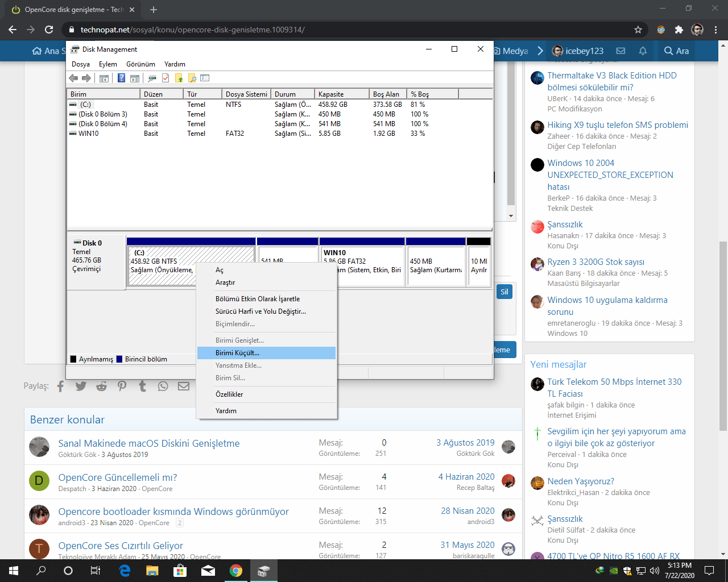Open Windows Action Center notifications
728x582 pixels.
click(709, 571)
